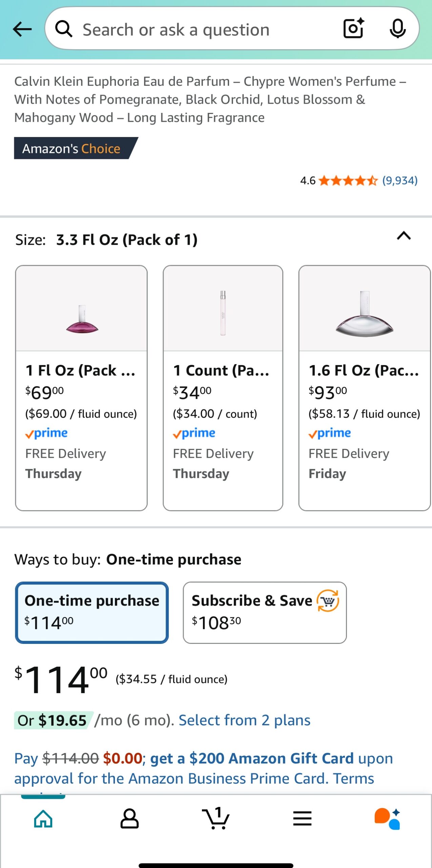Screen dimensions: 432x868
Task: Open the Rufus AI assistant icon
Action: coord(388,818)
